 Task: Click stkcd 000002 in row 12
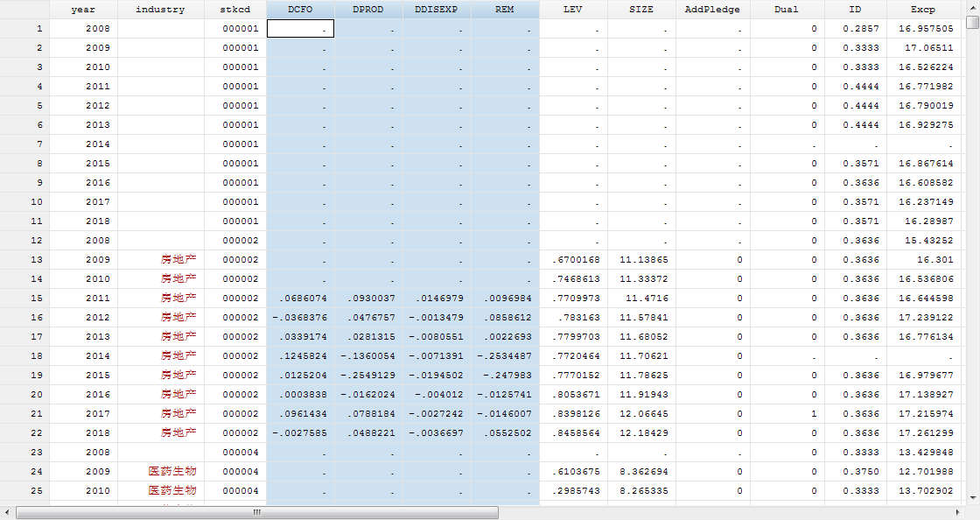pyautogui.click(x=241, y=240)
